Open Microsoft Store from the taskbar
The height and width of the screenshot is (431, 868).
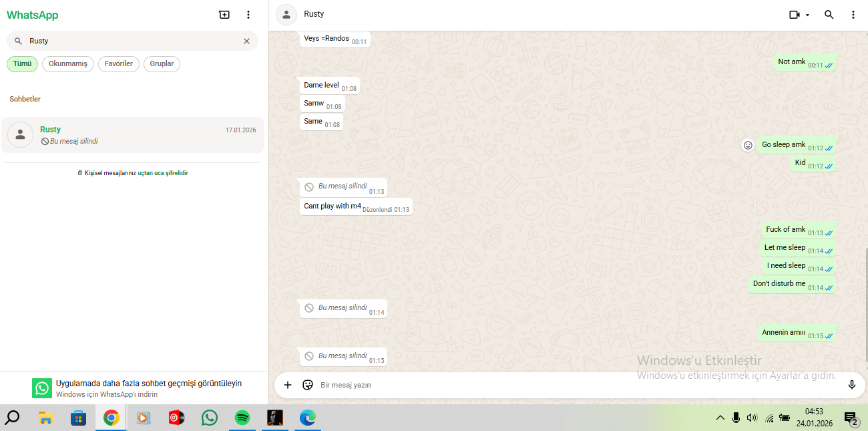coord(78,418)
